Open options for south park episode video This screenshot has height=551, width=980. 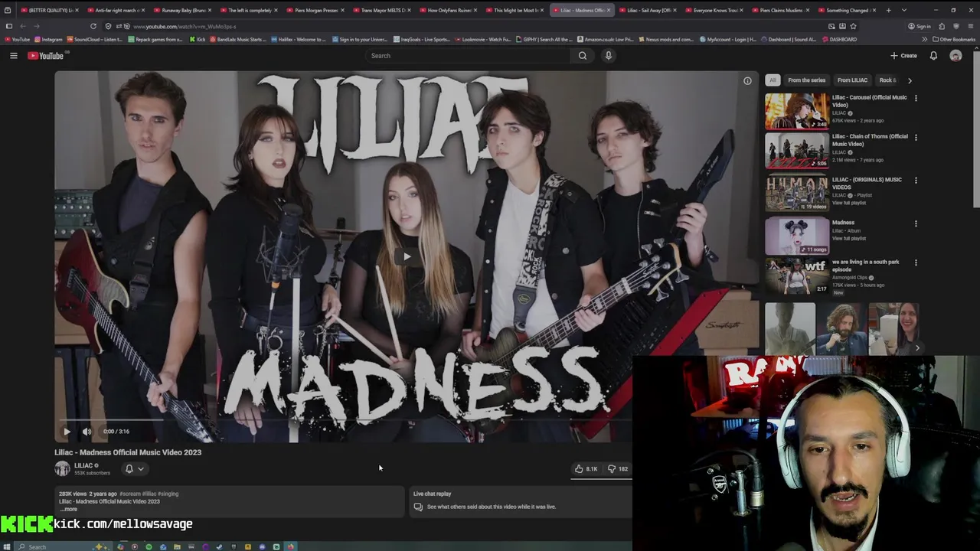(x=916, y=263)
